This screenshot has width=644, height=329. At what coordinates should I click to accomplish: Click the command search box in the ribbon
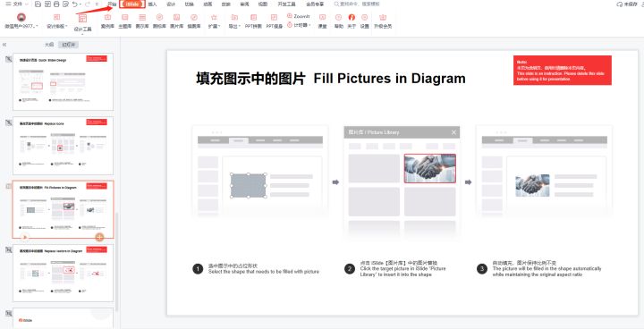coord(357,4)
